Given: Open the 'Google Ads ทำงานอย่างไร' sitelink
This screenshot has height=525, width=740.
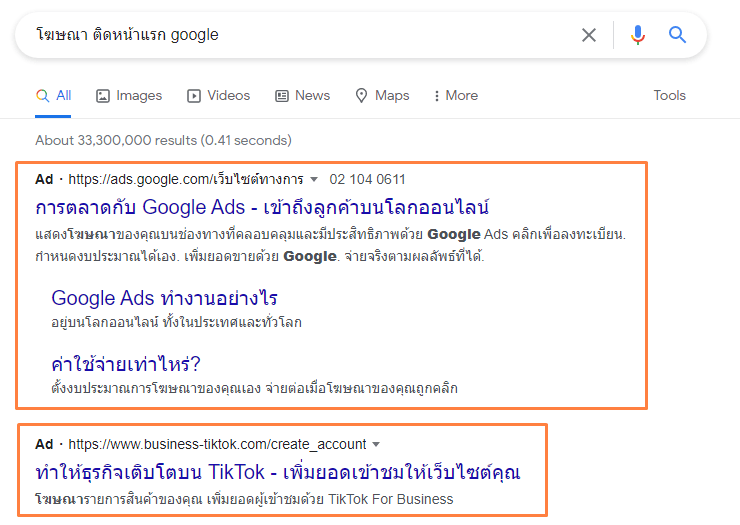Looking at the screenshot, I should 164,298.
